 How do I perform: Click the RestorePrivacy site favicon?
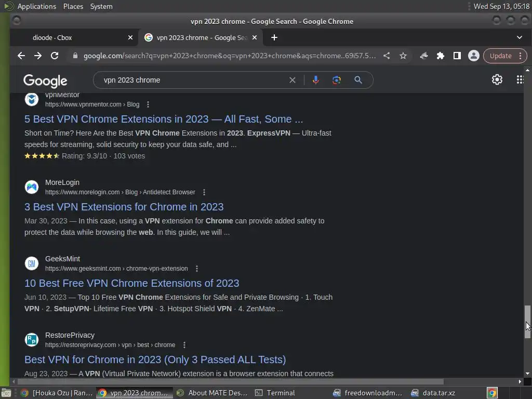[x=32, y=340]
